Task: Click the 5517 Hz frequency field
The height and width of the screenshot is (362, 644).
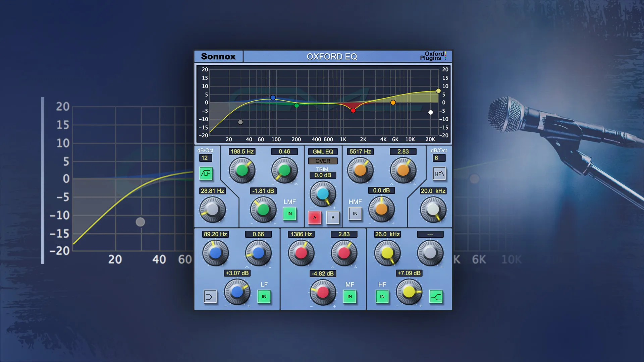Action: (x=361, y=152)
